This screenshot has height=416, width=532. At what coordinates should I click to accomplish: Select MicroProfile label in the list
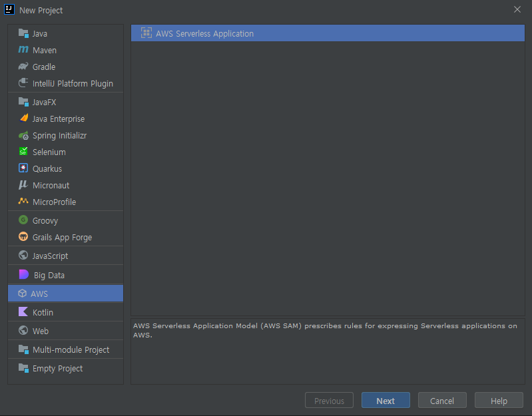click(x=55, y=202)
